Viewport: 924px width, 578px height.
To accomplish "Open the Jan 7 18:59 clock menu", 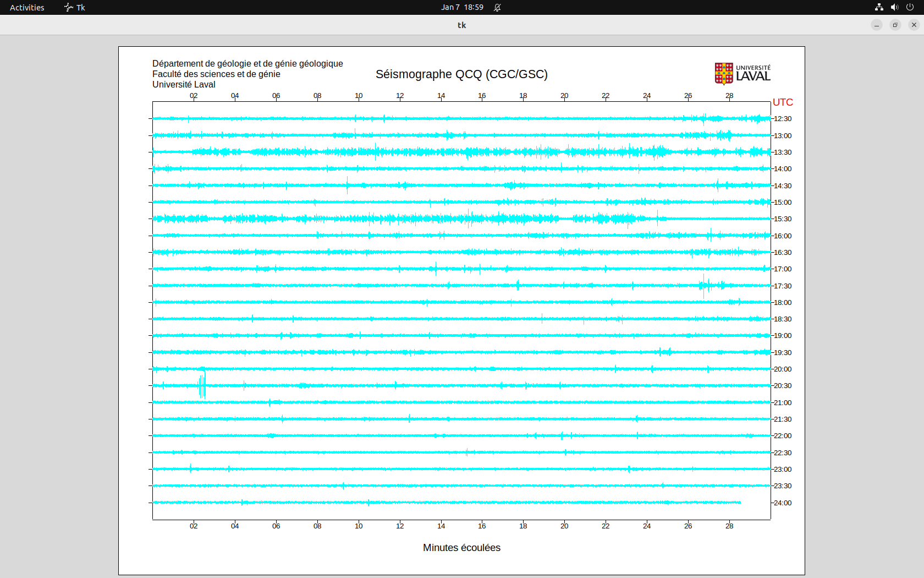I will [462, 7].
